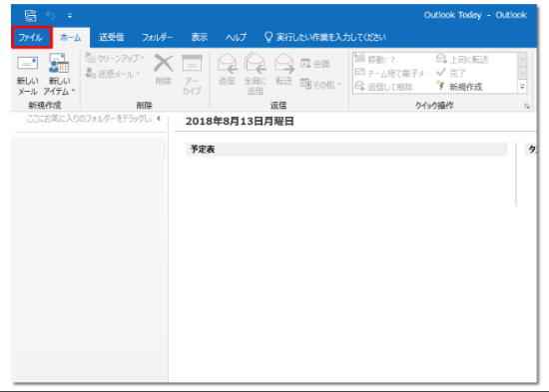Select the 完了 quick step
Screen dimensions: 549x392
pyautogui.click(x=451, y=73)
